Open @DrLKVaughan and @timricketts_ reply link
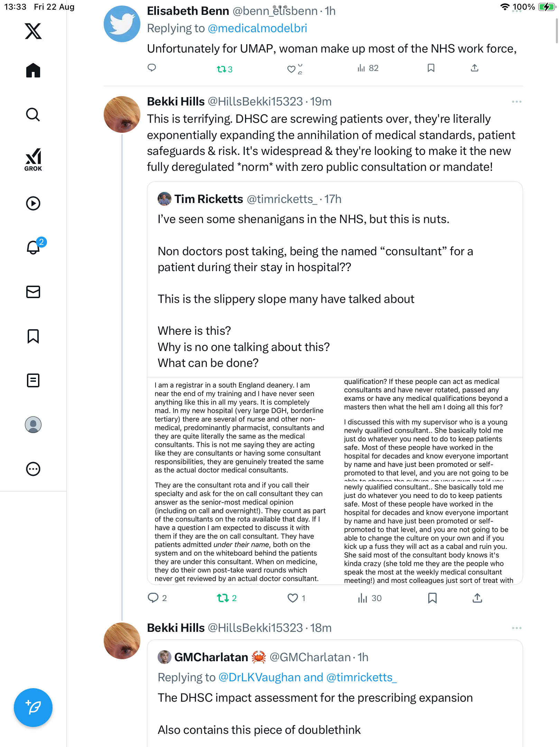560x747 pixels. click(x=308, y=677)
